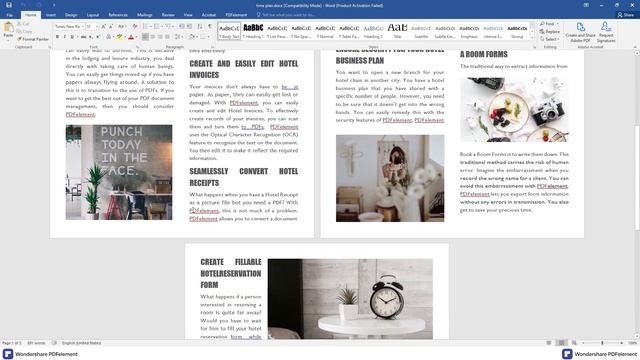Screen dimensions: 640x360
Task: Switch to the PDFelement tab
Action: 236,15
